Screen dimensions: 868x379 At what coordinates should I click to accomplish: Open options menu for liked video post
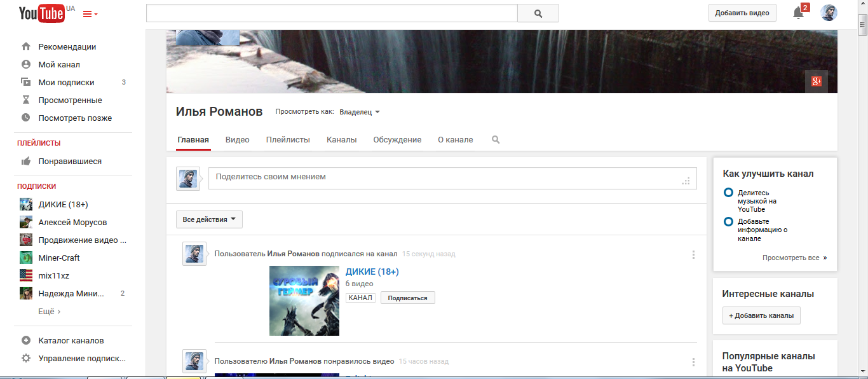pos(693,362)
